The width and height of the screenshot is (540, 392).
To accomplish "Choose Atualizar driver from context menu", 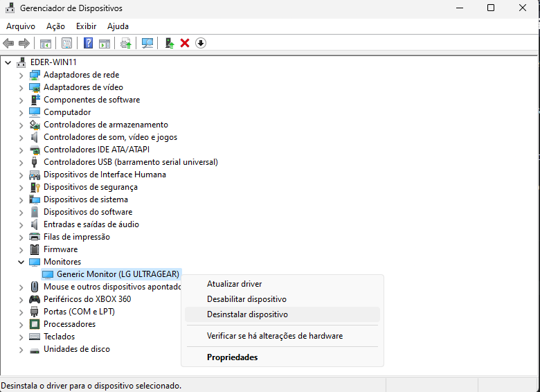I will (282, 284).
